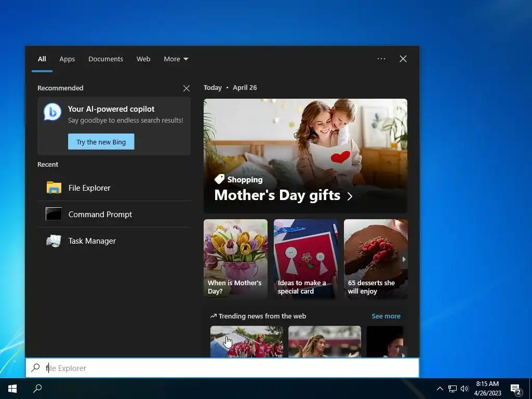Click the Trending news from the web heading
The height and width of the screenshot is (399, 532).
pyautogui.click(x=262, y=316)
